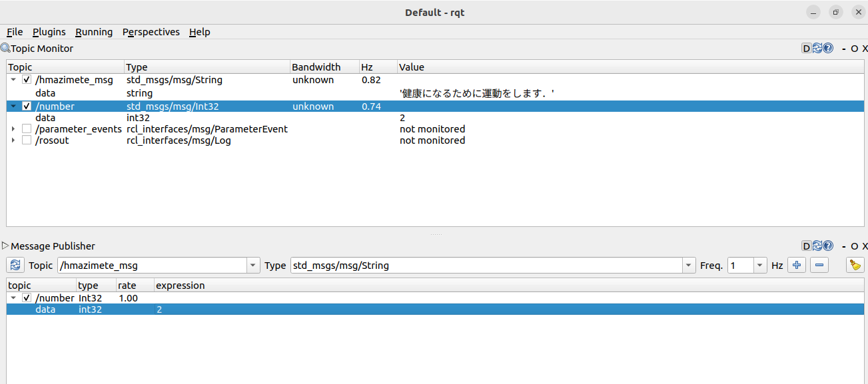Enable monitoring for /parameter_events topic

27,129
